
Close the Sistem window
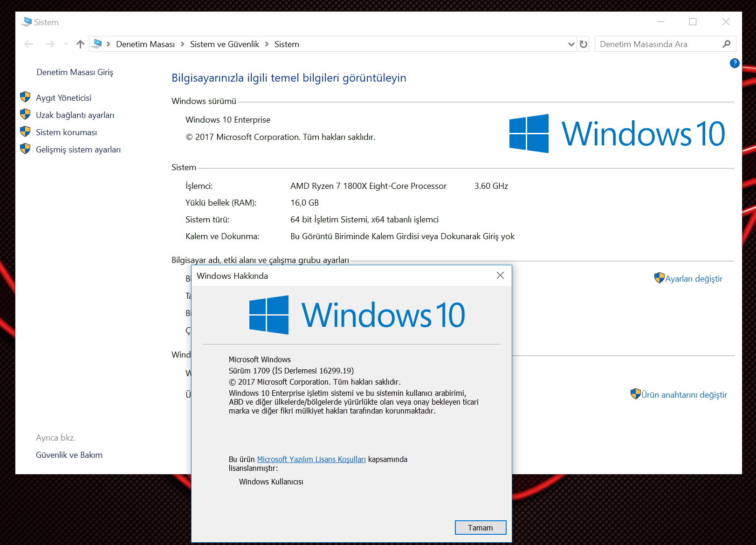click(x=726, y=22)
